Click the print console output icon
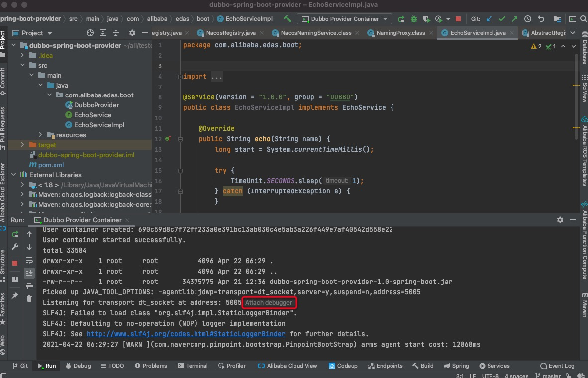Image resolution: width=588 pixels, height=378 pixels. (29, 285)
